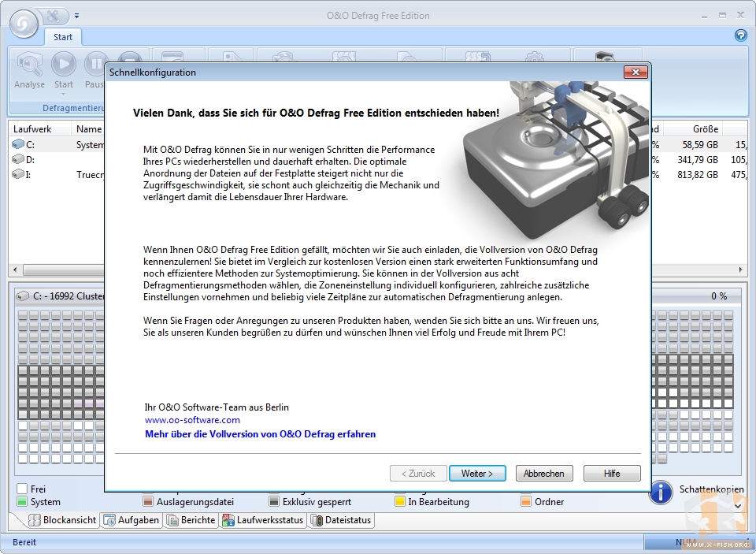Select drive I: icon in list
This screenshot has height=554, width=756.
pyautogui.click(x=18, y=174)
